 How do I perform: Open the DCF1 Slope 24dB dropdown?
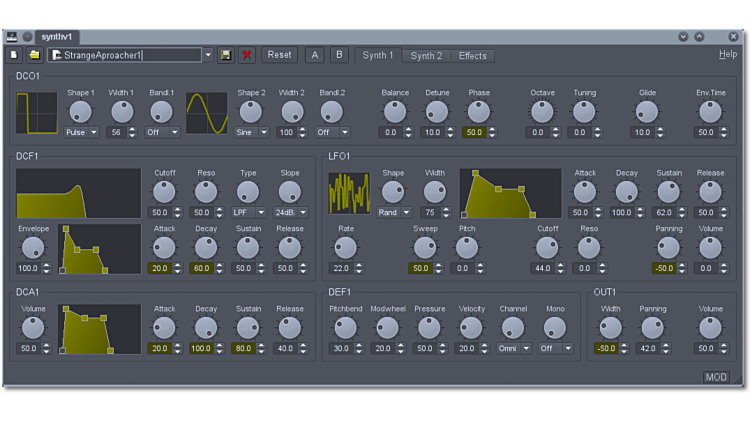[x=289, y=212]
